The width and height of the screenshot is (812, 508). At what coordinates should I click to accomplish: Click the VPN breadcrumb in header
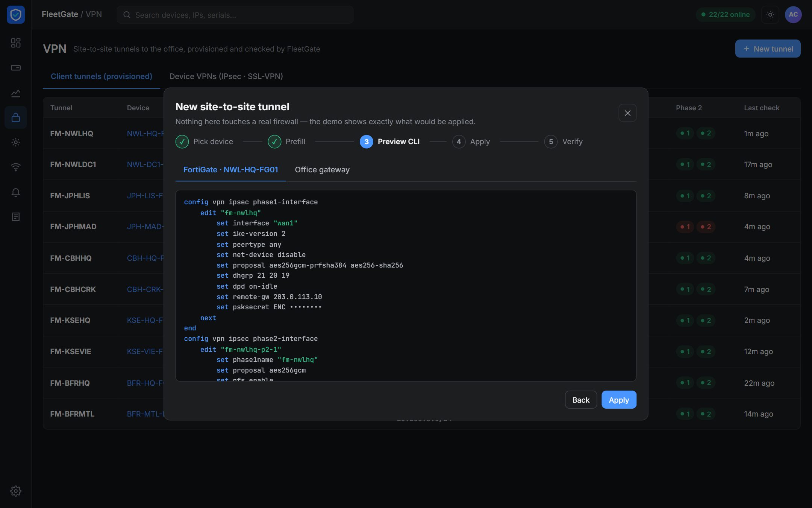coord(94,14)
